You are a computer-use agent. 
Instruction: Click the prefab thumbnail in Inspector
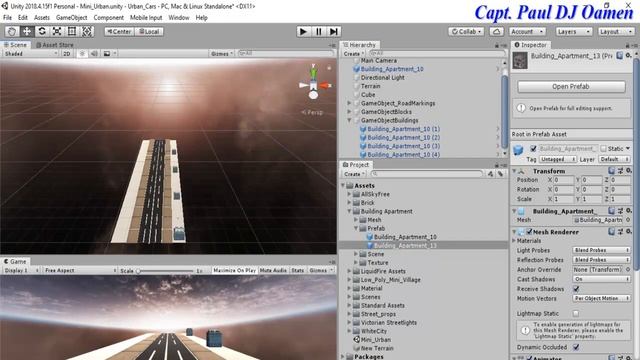(x=520, y=60)
